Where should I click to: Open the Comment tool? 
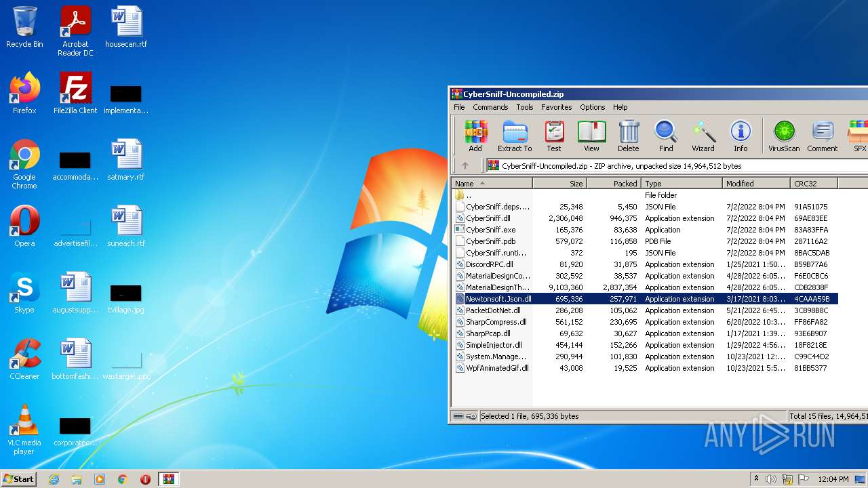[823, 136]
